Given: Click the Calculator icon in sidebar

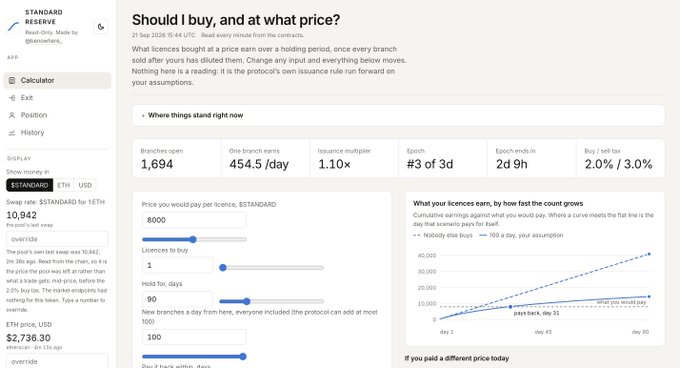Looking at the screenshot, I should click(12, 81).
